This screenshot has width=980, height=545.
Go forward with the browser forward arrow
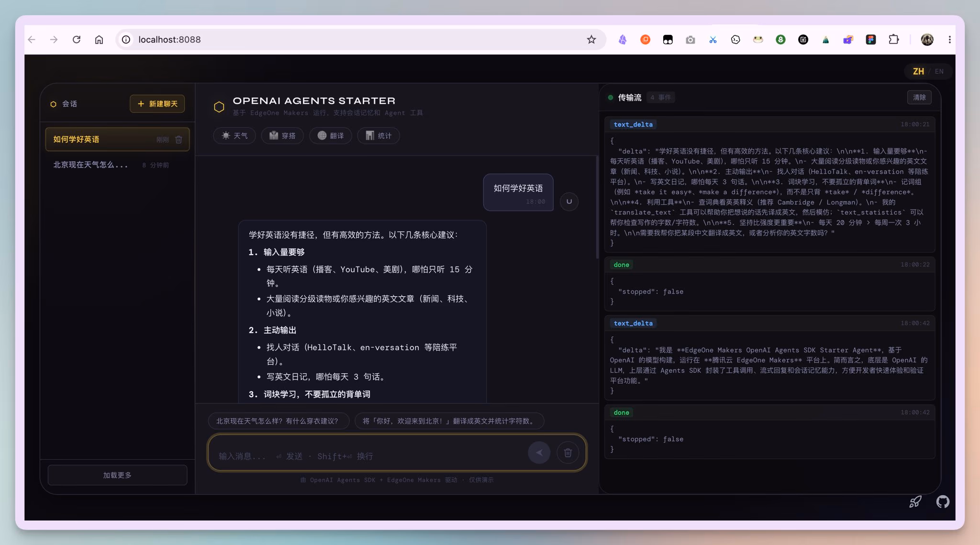[x=54, y=40]
